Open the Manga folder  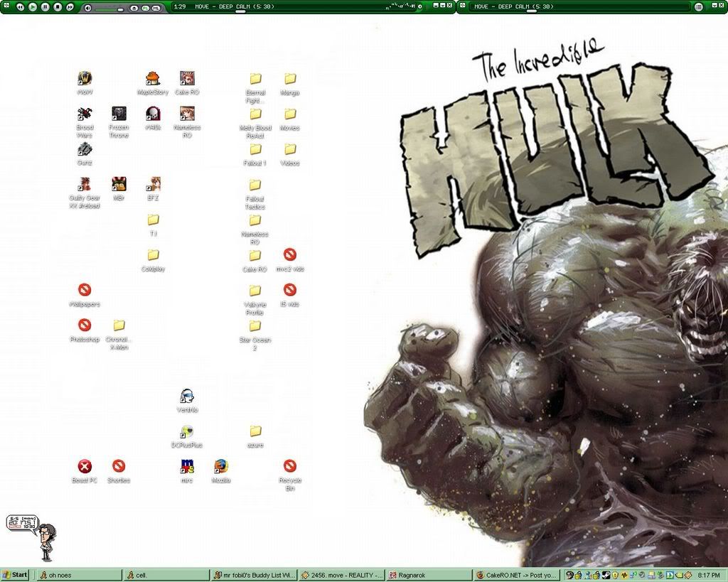[x=290, y=84]
